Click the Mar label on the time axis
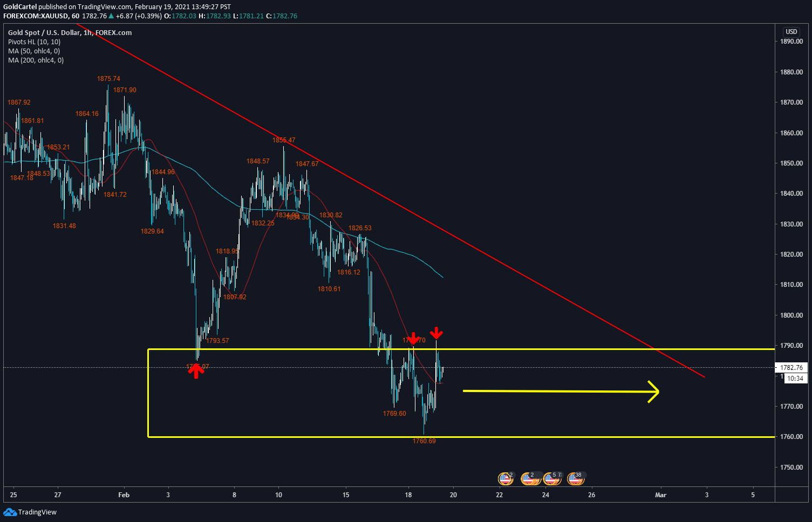This screenshot has width=812, height=522. 660,495
